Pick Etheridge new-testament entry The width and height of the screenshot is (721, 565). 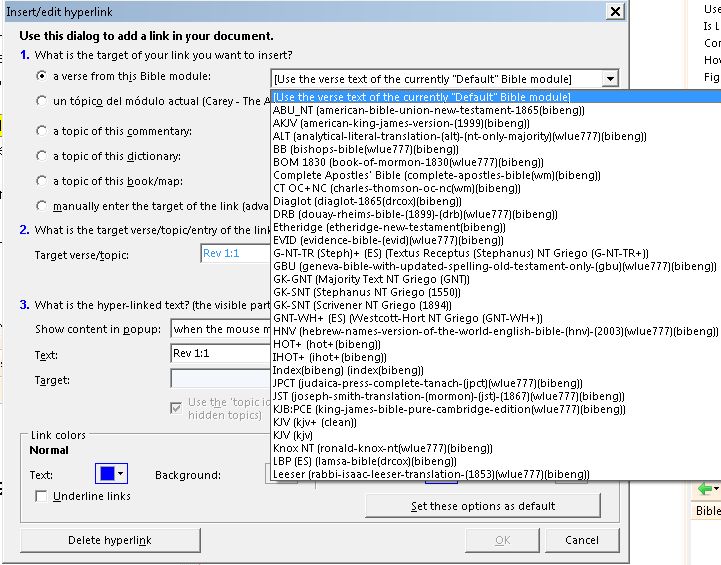pos(497,227)
